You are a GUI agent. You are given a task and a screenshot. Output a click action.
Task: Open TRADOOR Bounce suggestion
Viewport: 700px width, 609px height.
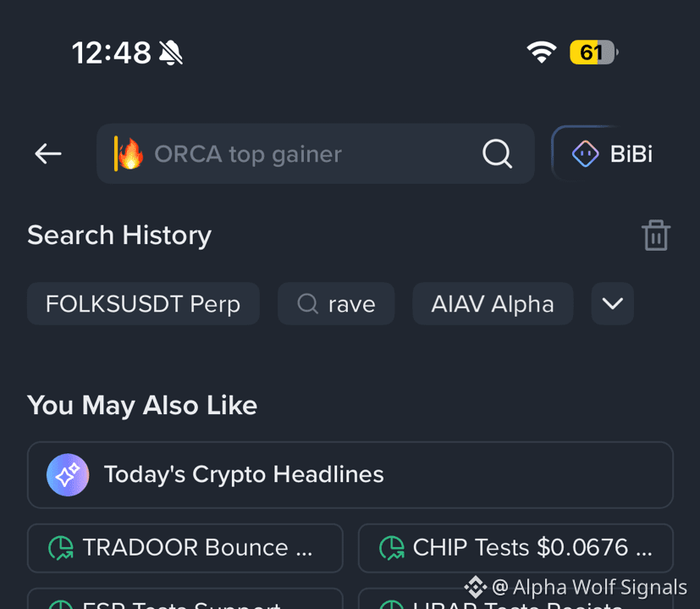(x=185, y=548)
